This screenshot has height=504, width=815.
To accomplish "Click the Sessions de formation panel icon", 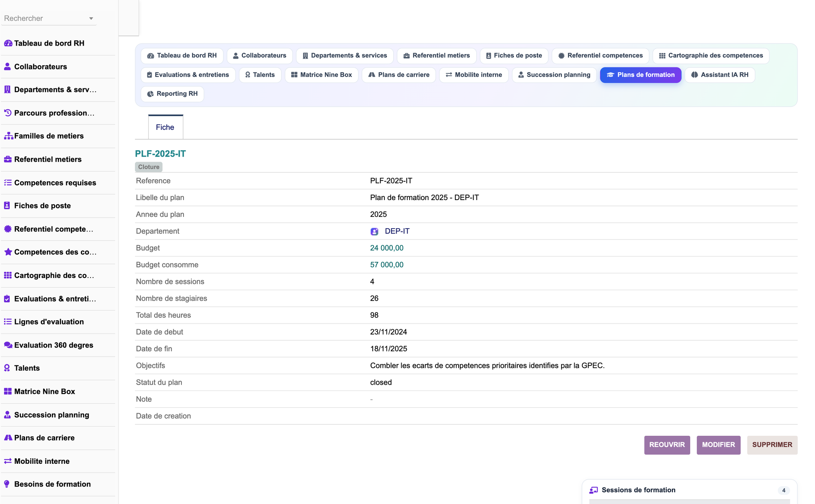I will click(593, 490).
